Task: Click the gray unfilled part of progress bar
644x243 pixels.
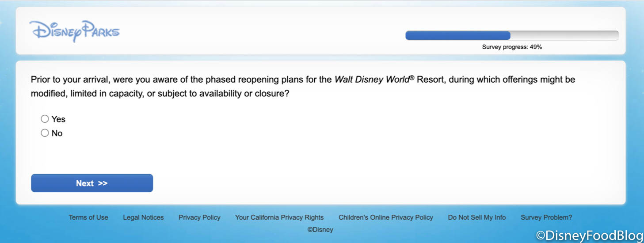Action: pos(564,36)
